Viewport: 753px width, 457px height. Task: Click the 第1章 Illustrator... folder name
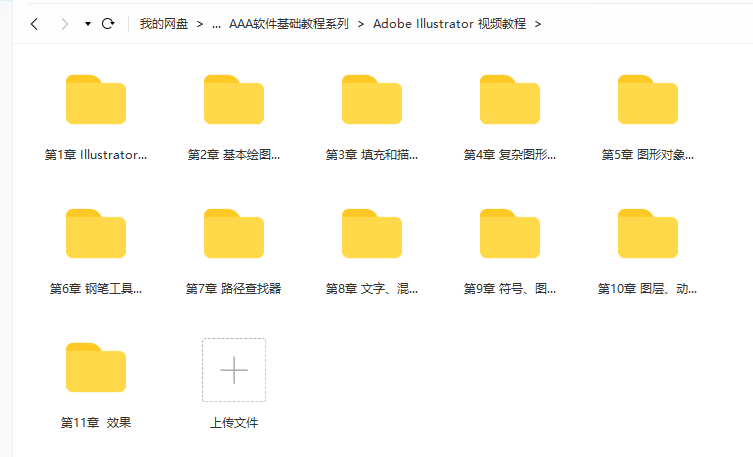96,155
